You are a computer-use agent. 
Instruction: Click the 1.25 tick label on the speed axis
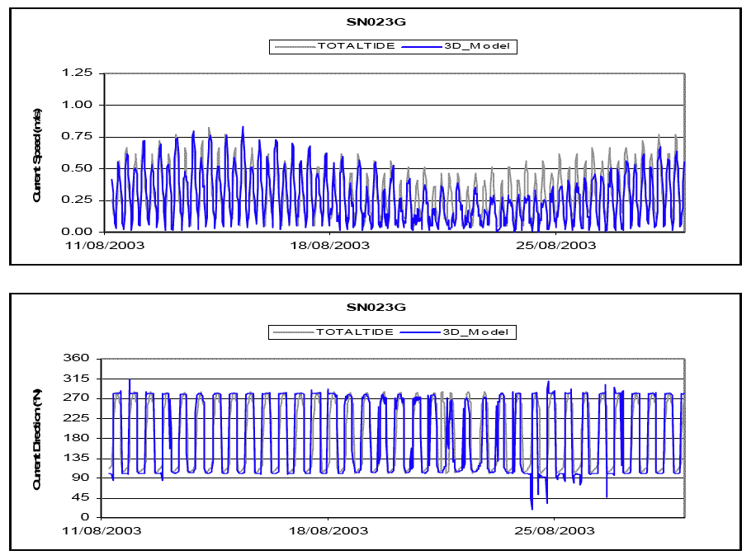click(x=77, y=73)
